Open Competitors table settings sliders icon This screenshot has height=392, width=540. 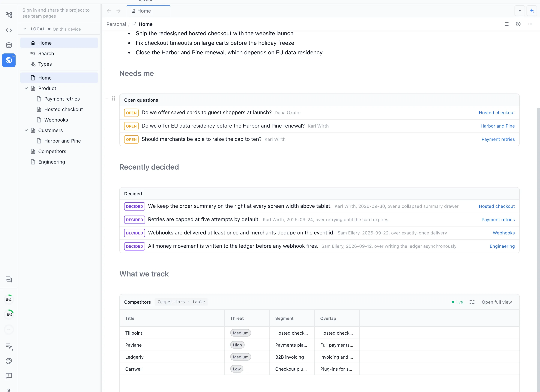coord(472,302)
